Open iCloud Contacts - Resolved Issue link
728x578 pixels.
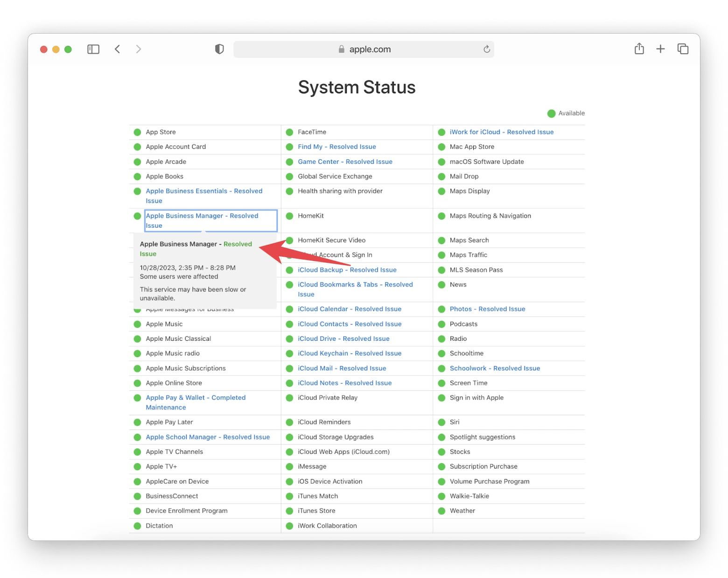point(350,324)
